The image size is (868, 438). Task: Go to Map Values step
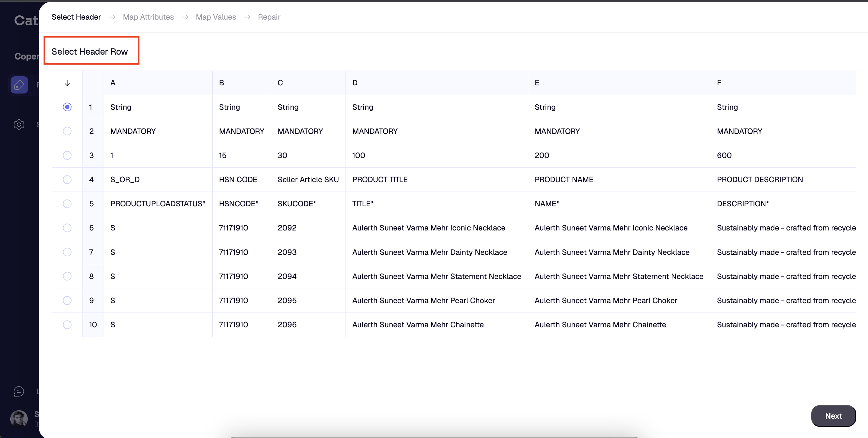(x=216, y=17)
